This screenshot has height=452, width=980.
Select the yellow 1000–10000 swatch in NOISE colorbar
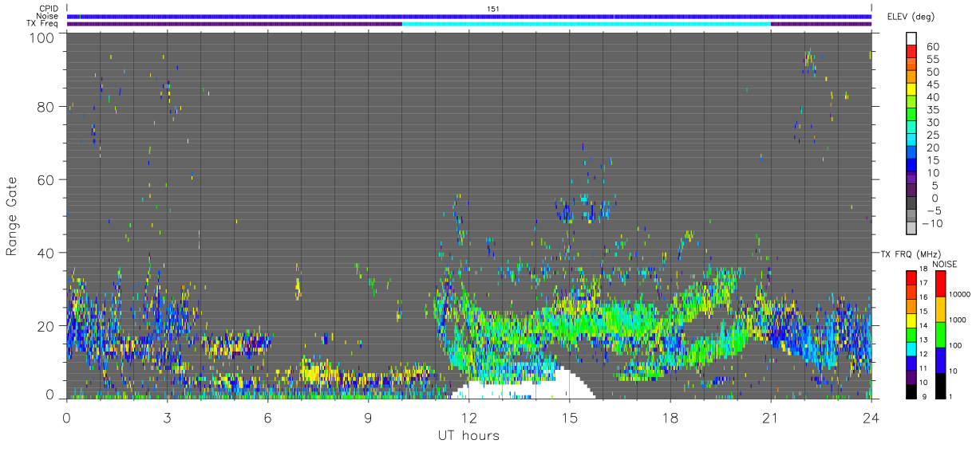[x=940, y=309]
